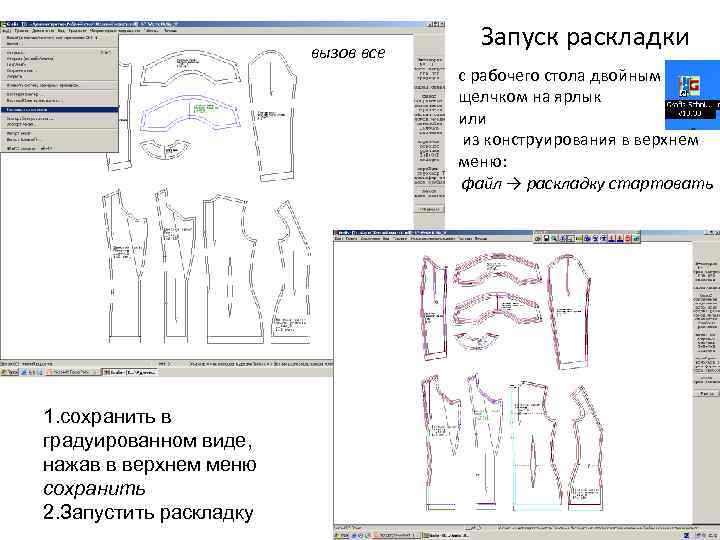The image size is (720, 540).
Task: Select the blue highlighted collar piece in upper window
Action: [x=189, y=113]
